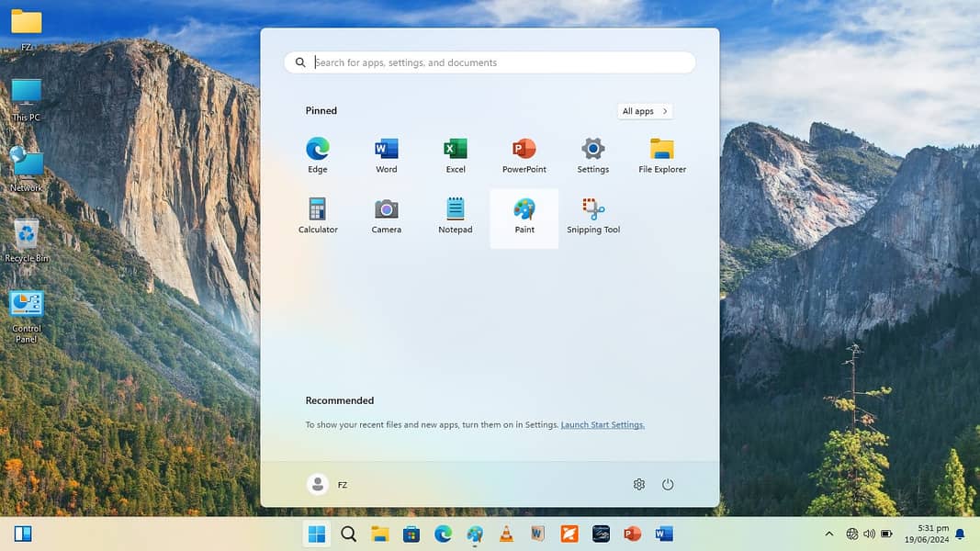Open pinned Edge browser in Start menu
The image size is (980, 551).
tap(318, 155)
